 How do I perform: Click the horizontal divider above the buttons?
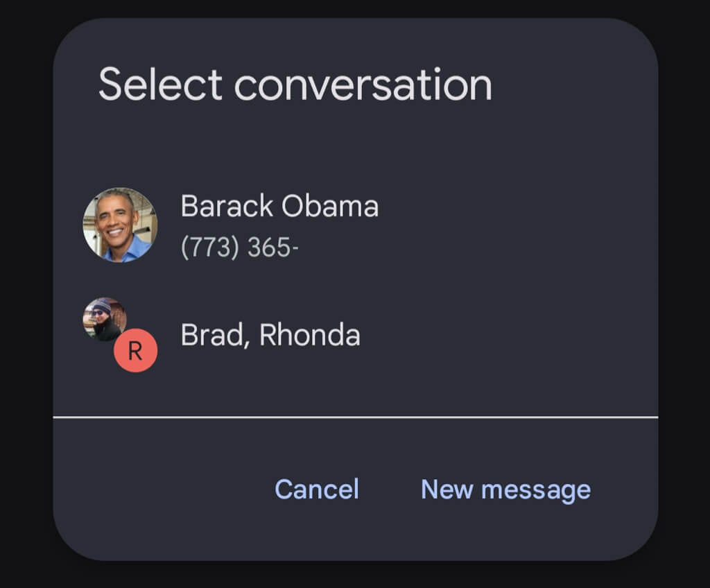355,417
